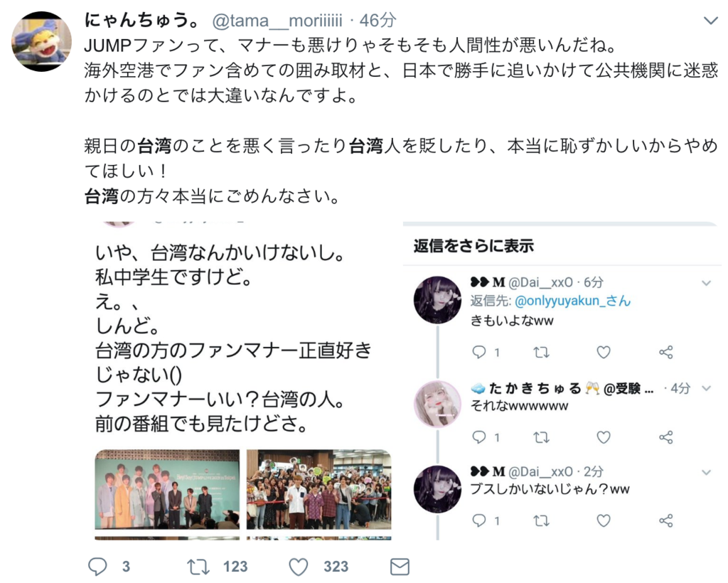Click the reply icon on main tweet
The width and height of the screenshot is (728, 583).
pos(97,567)
